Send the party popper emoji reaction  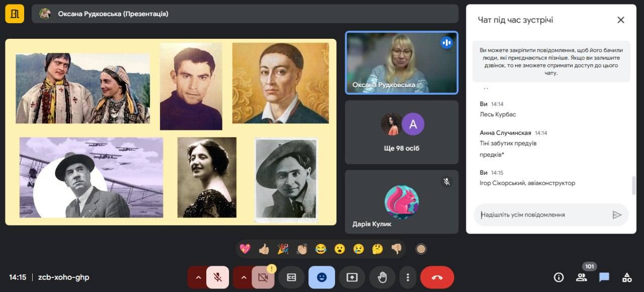pos(283,249)
